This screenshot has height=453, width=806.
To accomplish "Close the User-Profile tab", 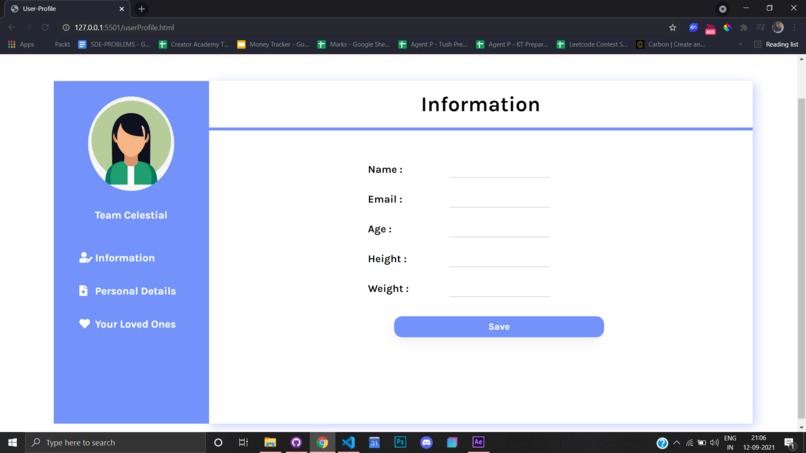I will pos(122,9).
